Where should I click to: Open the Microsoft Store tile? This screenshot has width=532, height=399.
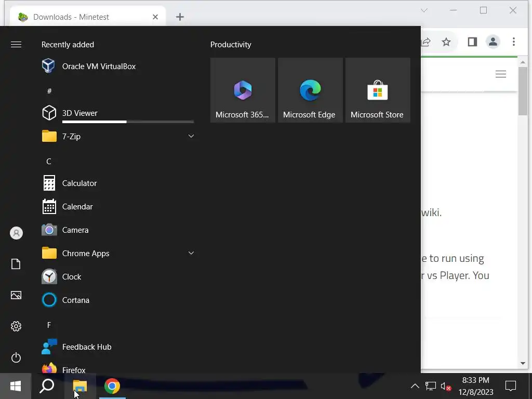[x=378, y=90]
